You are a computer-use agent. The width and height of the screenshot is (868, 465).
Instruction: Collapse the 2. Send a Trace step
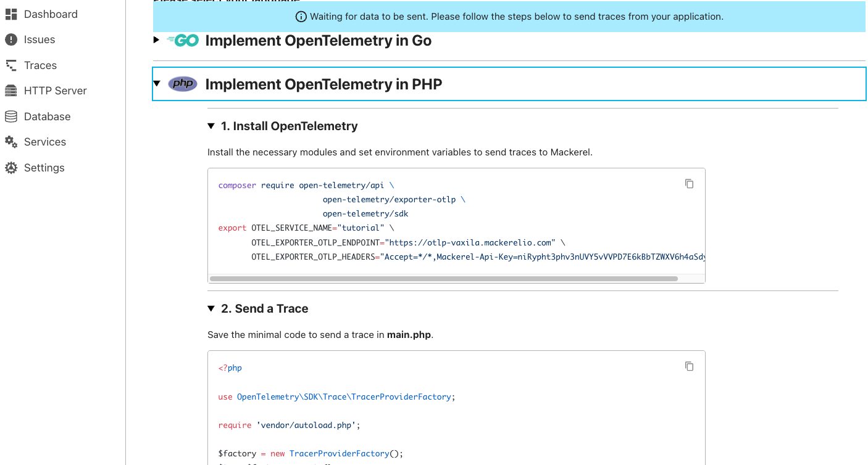[211, 309]
